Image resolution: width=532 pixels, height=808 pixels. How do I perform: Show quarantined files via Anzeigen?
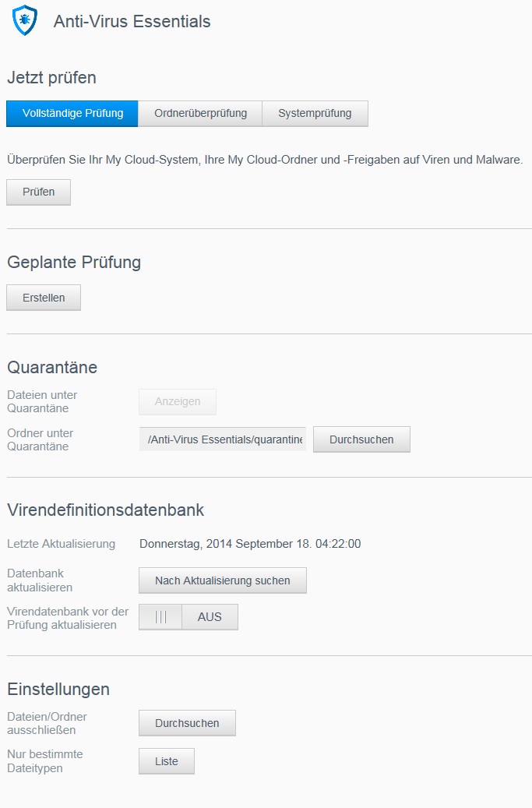click(x=178, y=402)
